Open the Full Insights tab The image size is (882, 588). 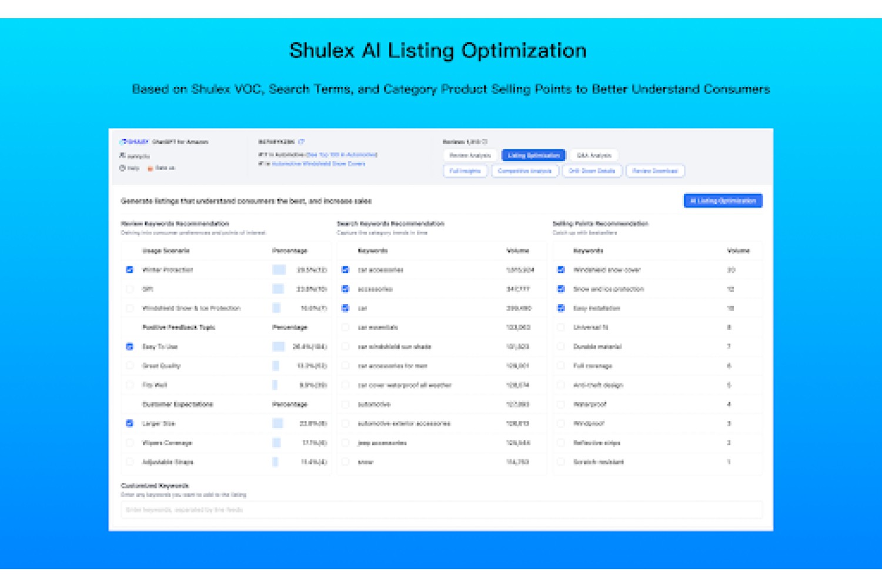tap(465, 171)
